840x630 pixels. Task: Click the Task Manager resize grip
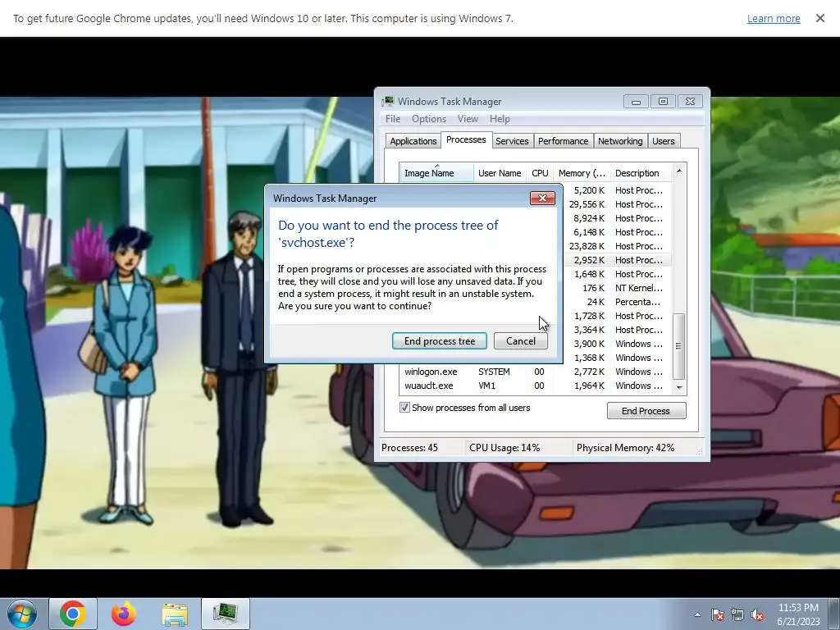[x=699, y=452]
